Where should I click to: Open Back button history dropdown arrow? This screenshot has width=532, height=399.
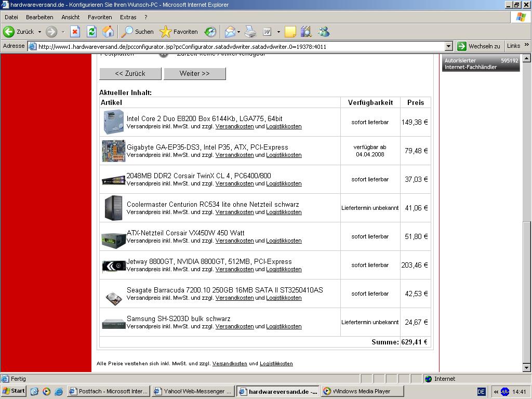39,32
